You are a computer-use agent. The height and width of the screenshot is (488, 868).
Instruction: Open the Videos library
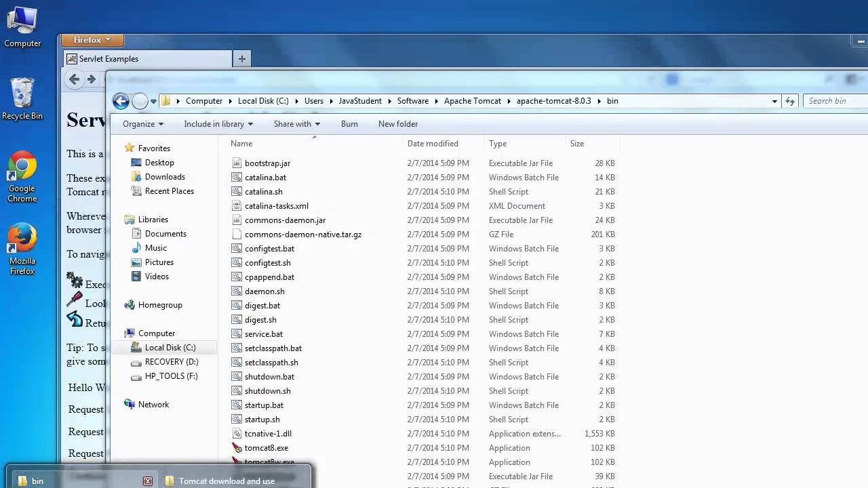157,277
